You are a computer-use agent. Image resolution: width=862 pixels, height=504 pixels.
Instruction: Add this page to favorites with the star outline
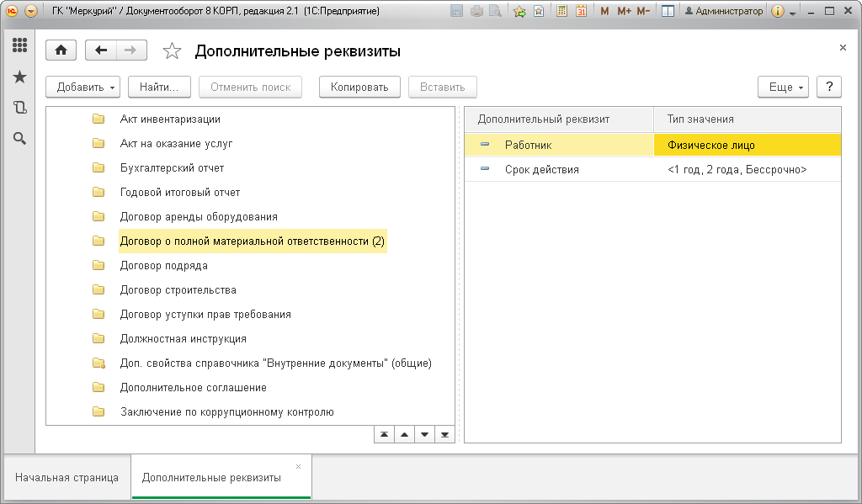click(x=172, y=51)
